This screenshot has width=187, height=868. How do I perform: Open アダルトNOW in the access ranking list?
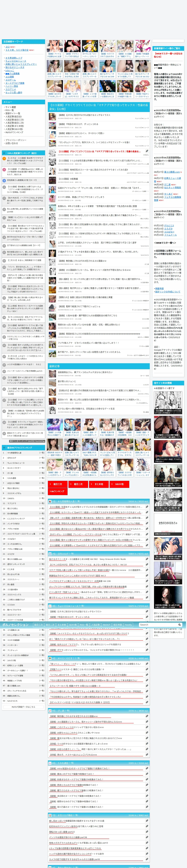pyautogui.click(x=13, y=529)
